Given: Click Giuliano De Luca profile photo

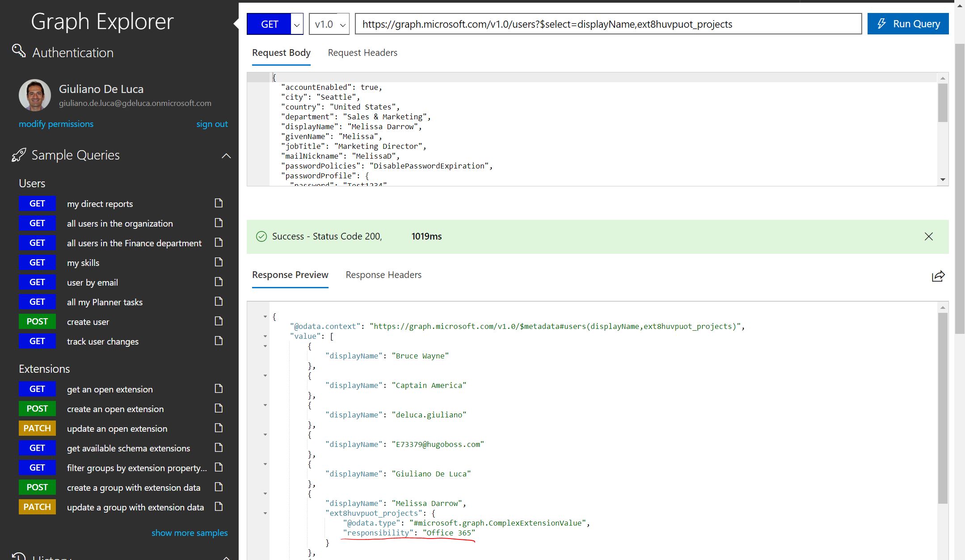Looking at the screenshot, I should (35, 95).
